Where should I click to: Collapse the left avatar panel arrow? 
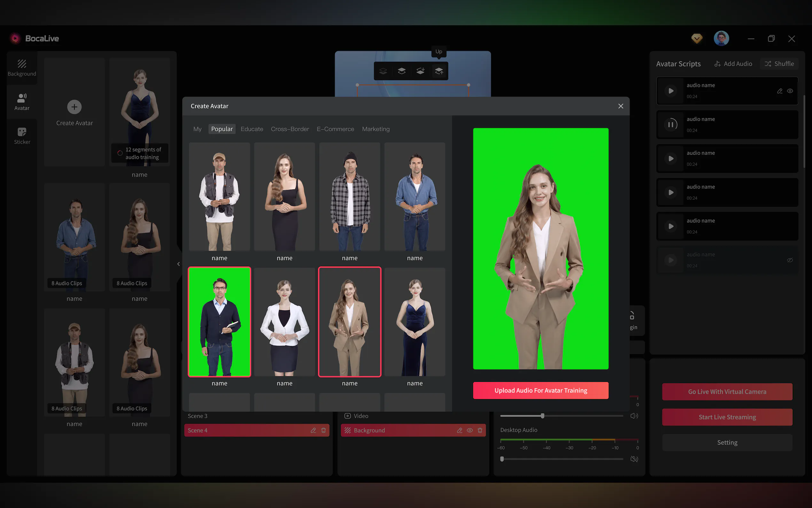pos(179,264)
